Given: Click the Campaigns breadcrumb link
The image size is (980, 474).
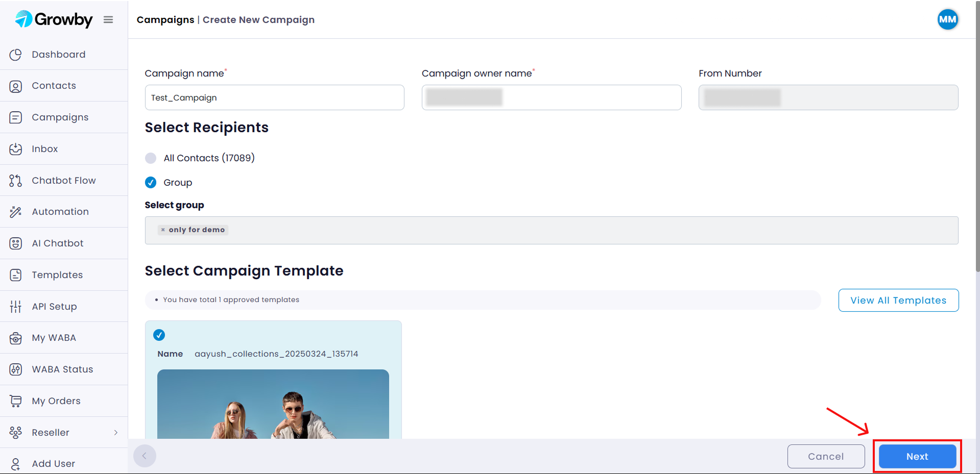Looking at the screenshot, I should pos(165,19).
